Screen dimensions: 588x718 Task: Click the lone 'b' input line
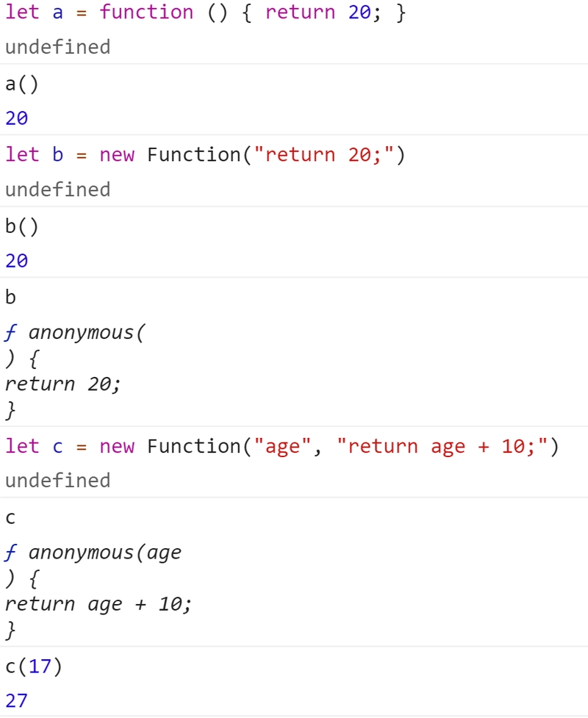coord(10,298)
